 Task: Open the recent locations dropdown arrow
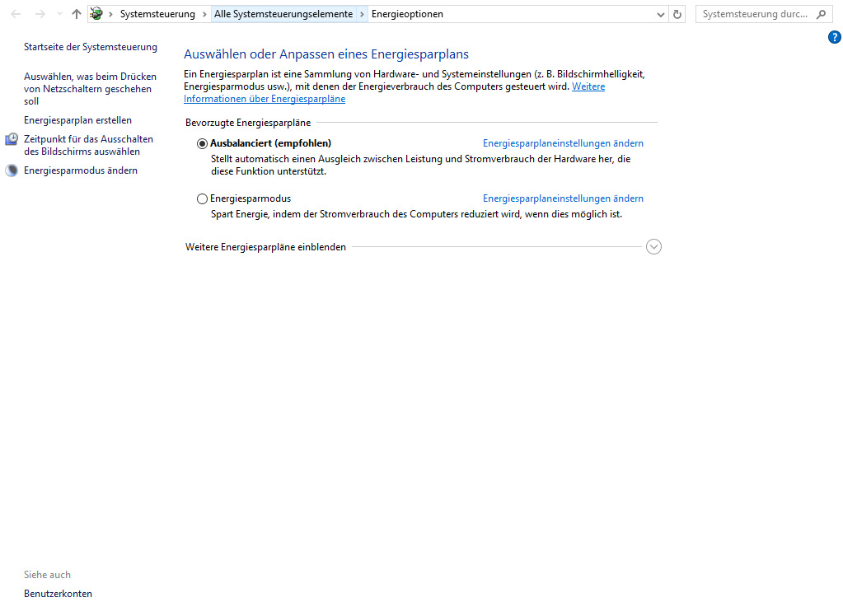(59, 14)
